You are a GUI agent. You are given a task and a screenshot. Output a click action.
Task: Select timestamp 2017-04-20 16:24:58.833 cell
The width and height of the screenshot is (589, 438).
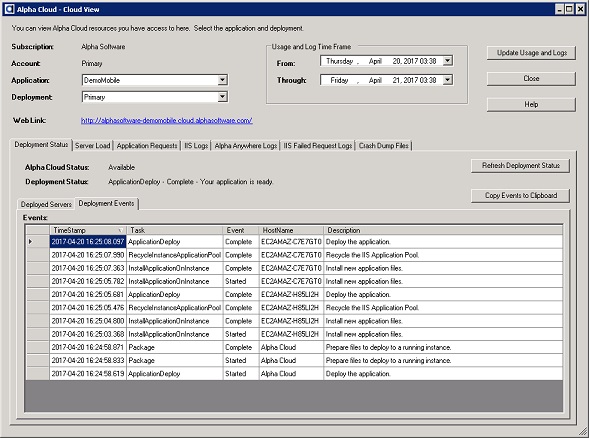tap(88, 361)
